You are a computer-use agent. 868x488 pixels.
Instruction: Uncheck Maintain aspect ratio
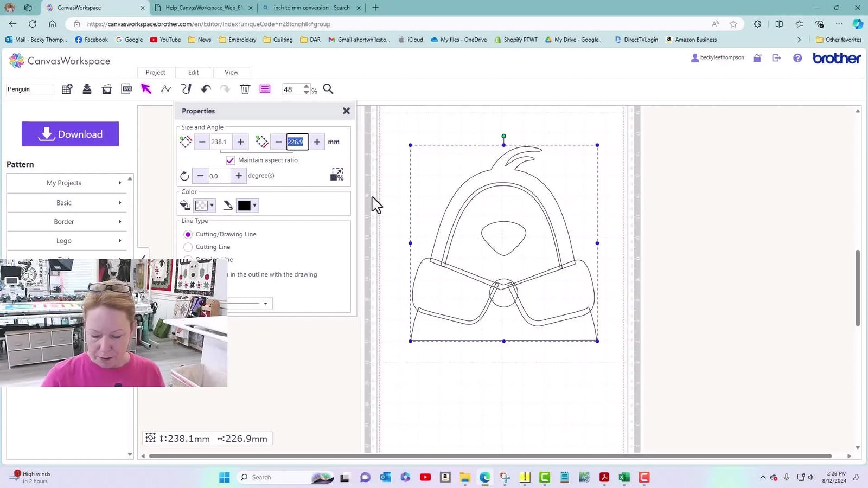(230, 160)
